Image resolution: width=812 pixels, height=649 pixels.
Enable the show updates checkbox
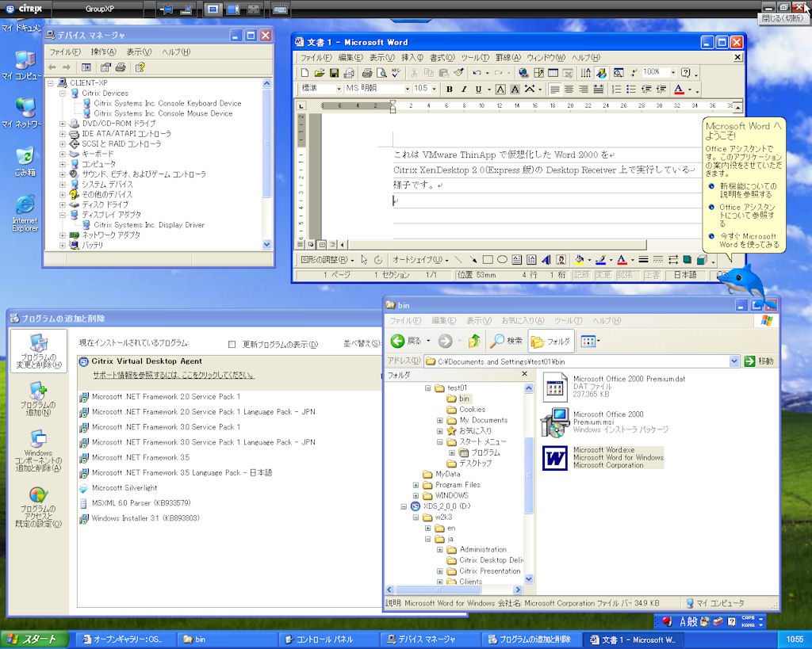(232, 344)
